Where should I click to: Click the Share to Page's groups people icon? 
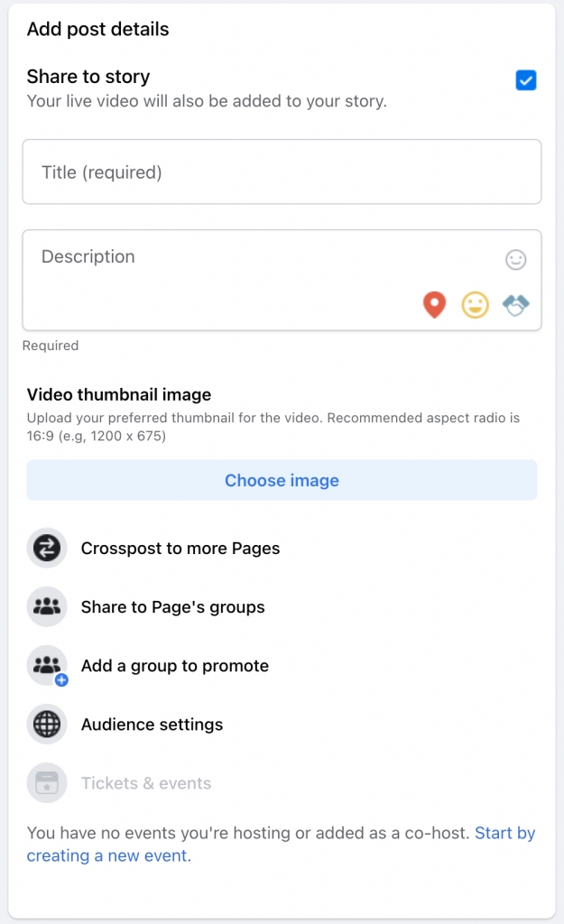pyautogui.click(x=47, y=606)
